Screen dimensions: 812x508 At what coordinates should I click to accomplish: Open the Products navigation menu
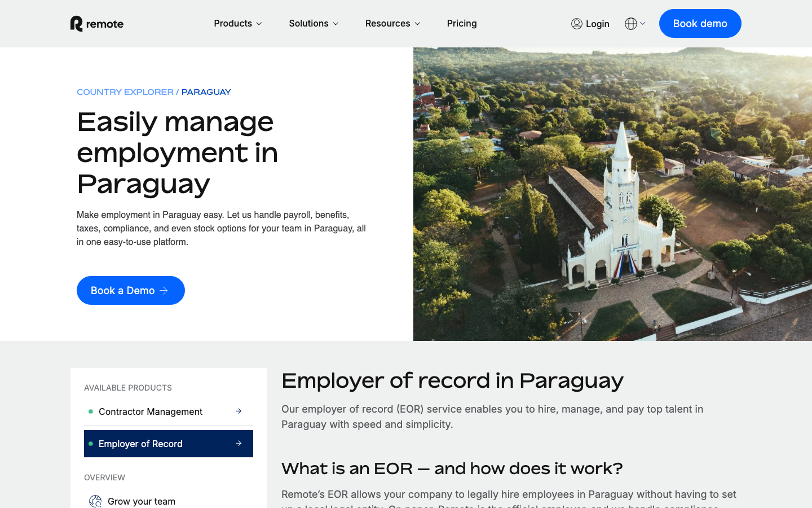(x=238, y=24)
